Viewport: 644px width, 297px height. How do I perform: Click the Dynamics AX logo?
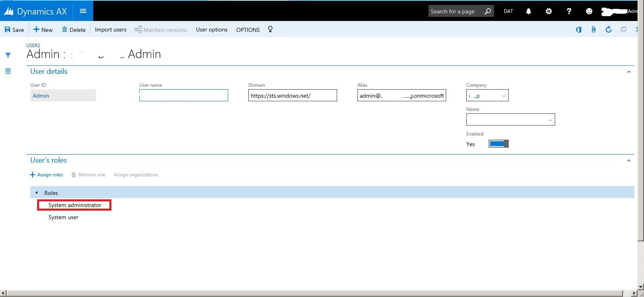(36, 11)
